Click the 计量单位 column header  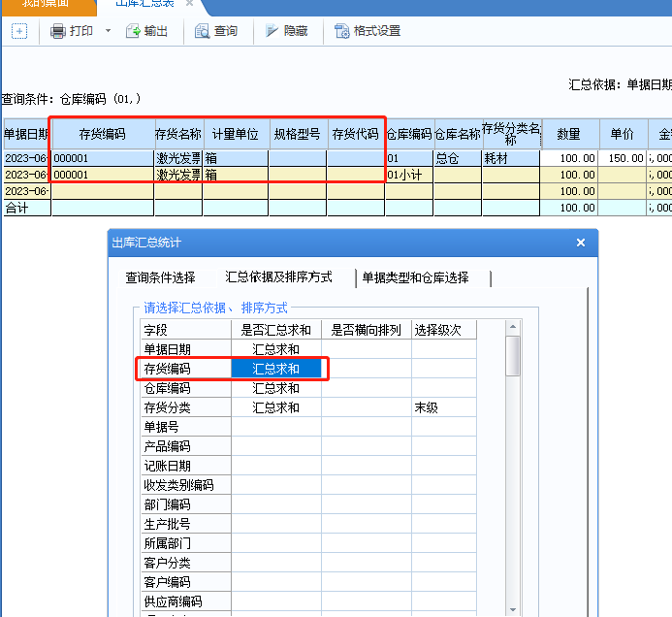pos(236,134)
